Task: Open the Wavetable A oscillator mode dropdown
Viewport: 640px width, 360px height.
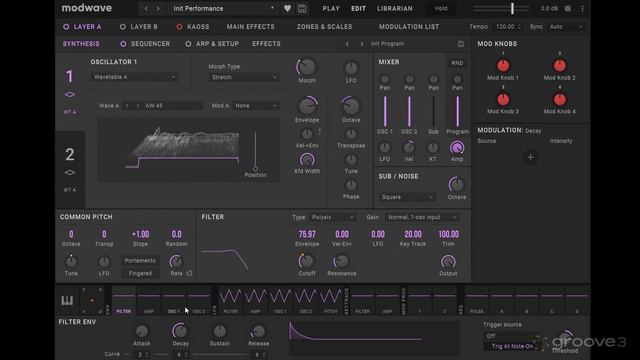Action: tap(134, 77)
